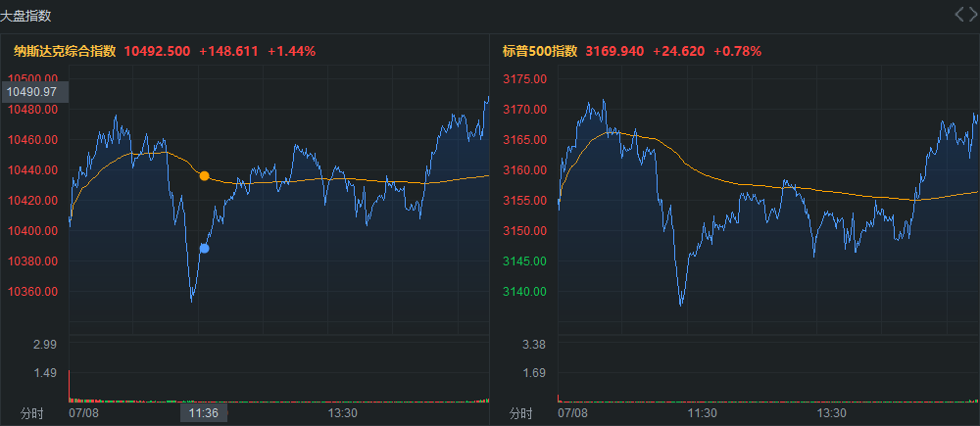Click the 1.69 volume axis label
Screen dimensions: 980x426
[534, 372]
